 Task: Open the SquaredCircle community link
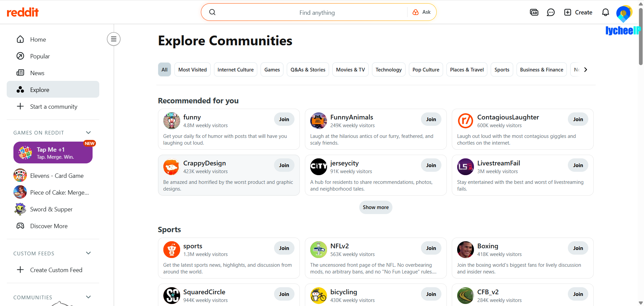(x=204, y=292)
